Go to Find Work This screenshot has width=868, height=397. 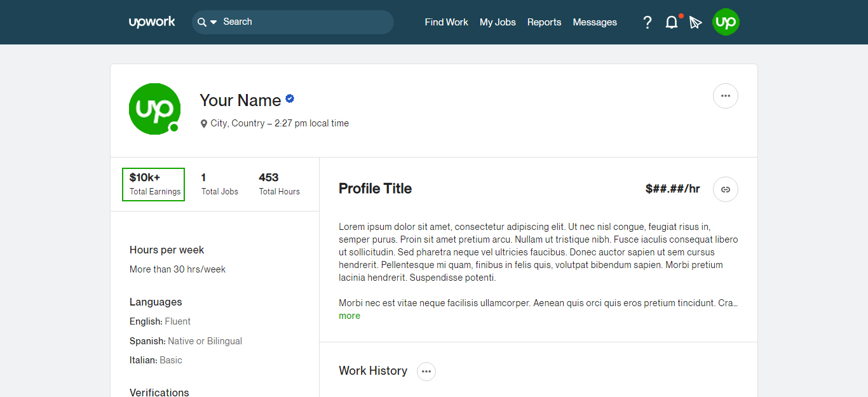[x=446, y=22]
